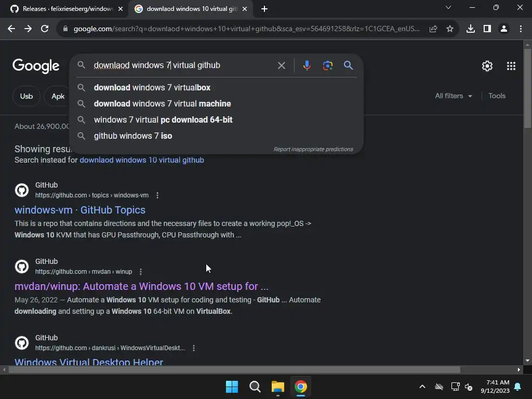Screen dimensions: 532x399
Task: Clear the search box with the X icon
Action: [281, 65]
